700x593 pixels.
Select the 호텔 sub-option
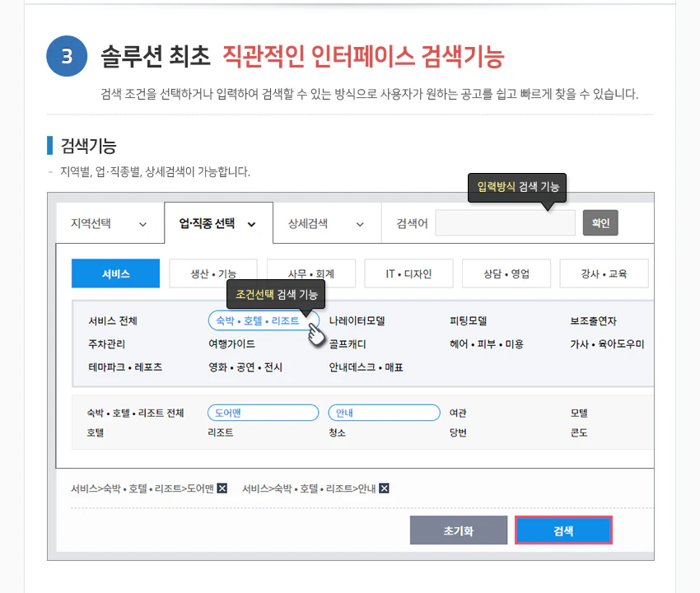point(96,432)
